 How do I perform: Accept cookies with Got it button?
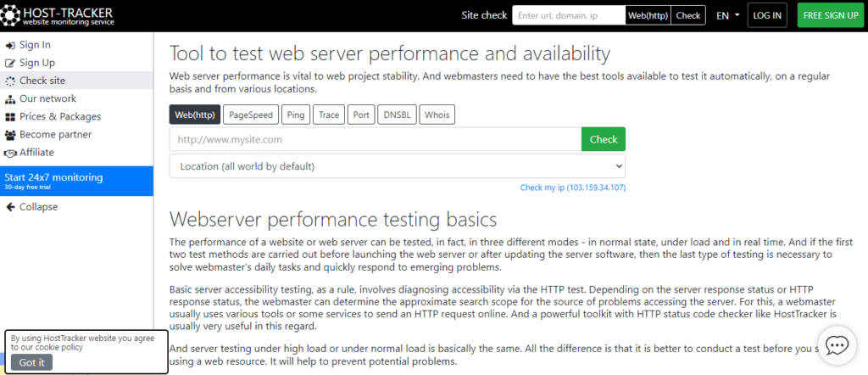click(31, 362)
